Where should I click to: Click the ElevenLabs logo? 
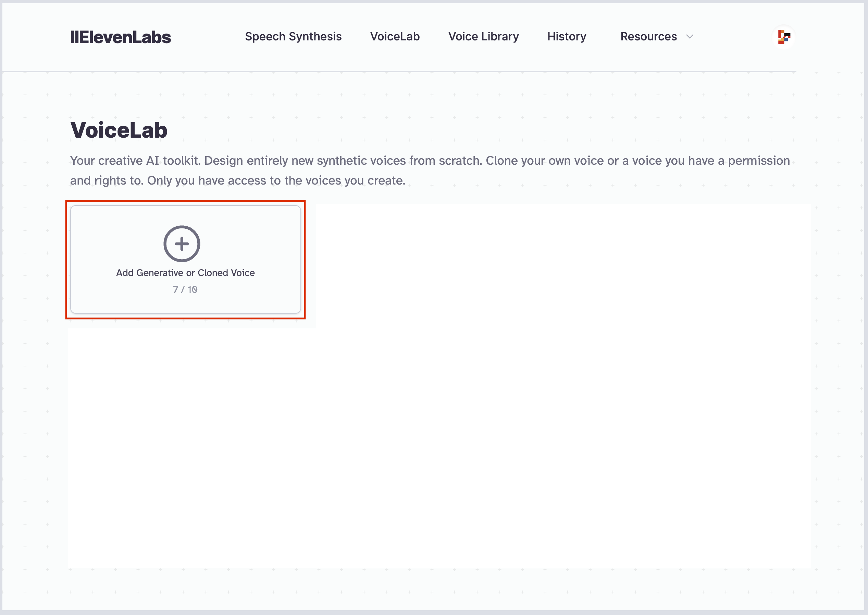(121, 37)
